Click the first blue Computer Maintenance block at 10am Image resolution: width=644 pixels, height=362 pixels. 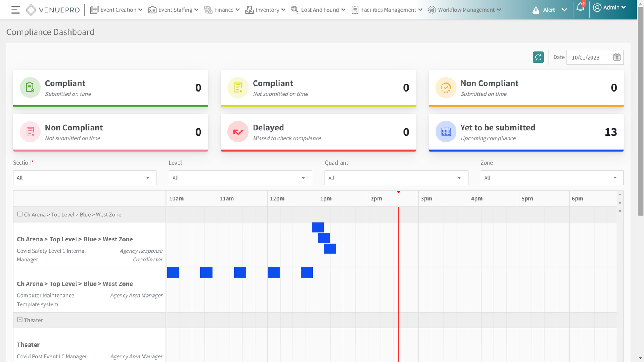(173, 273)
